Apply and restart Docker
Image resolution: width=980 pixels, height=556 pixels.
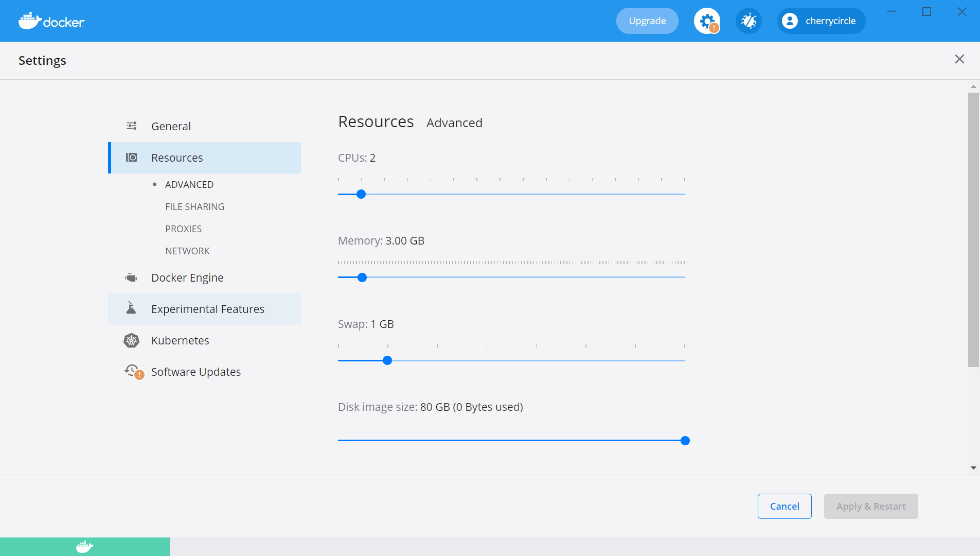pyautogui.click(x=870, y=506)
